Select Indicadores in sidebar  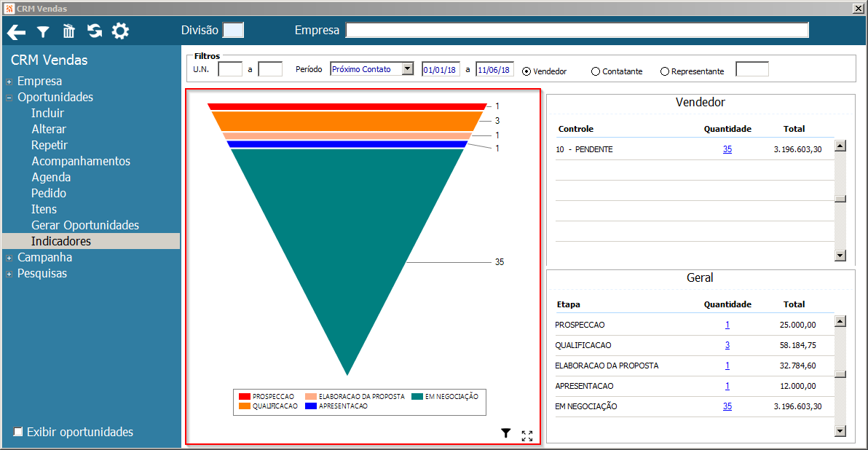[x=91, y=241]
